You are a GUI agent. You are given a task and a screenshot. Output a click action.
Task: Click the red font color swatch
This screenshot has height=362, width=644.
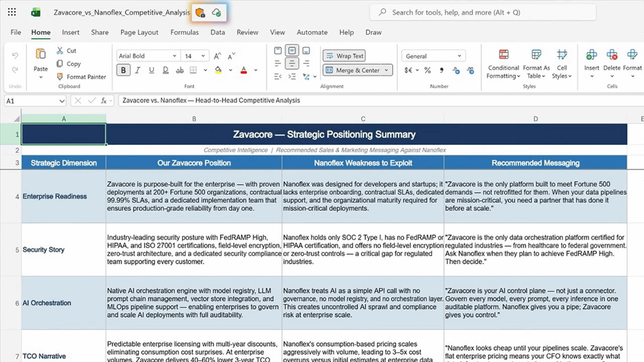coord(244,70)
